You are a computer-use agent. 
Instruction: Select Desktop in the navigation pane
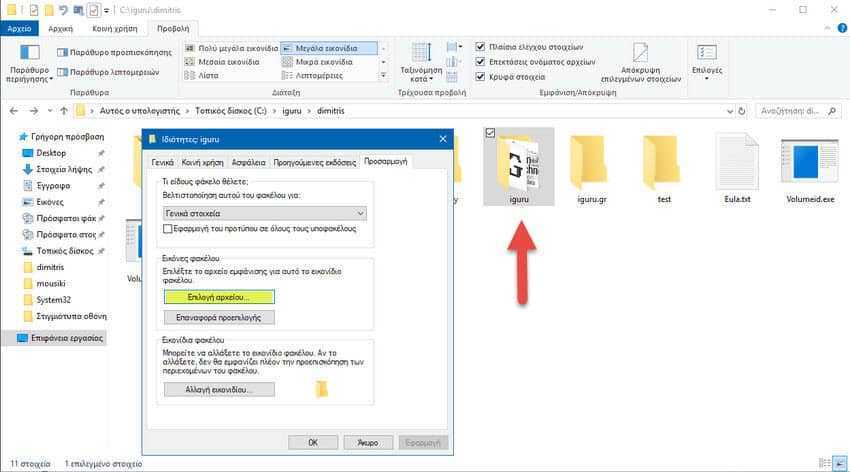pos(50,153)
